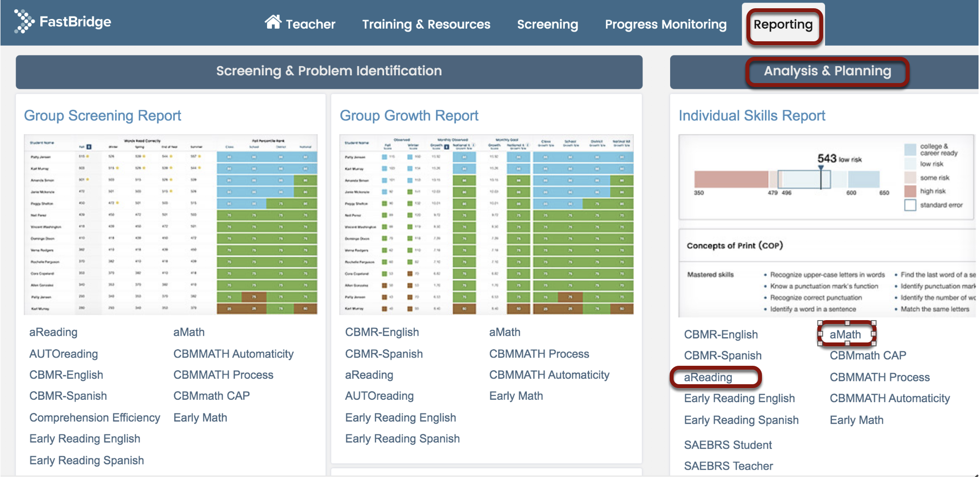The height and width of the screenshot is (477, 980).
Task: Open the Reporting tab
Action: (783, 25)
